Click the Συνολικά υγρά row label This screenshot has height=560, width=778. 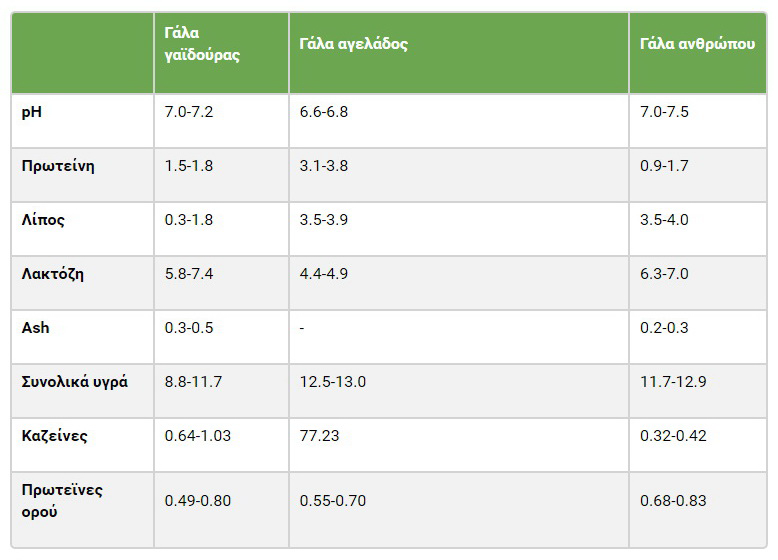click(x=74, y=382)
